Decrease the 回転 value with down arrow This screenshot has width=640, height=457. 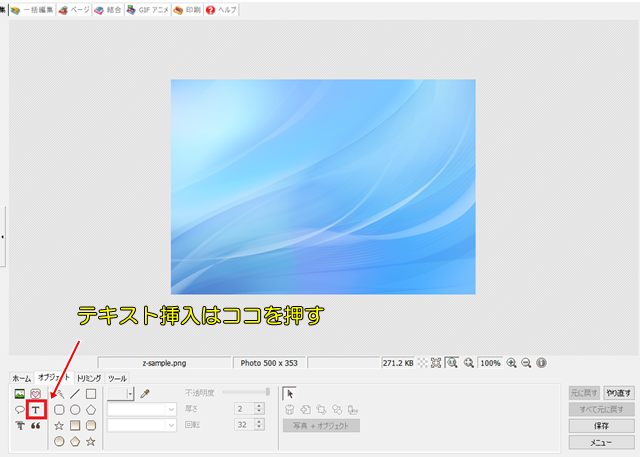(x=259, y=428)
